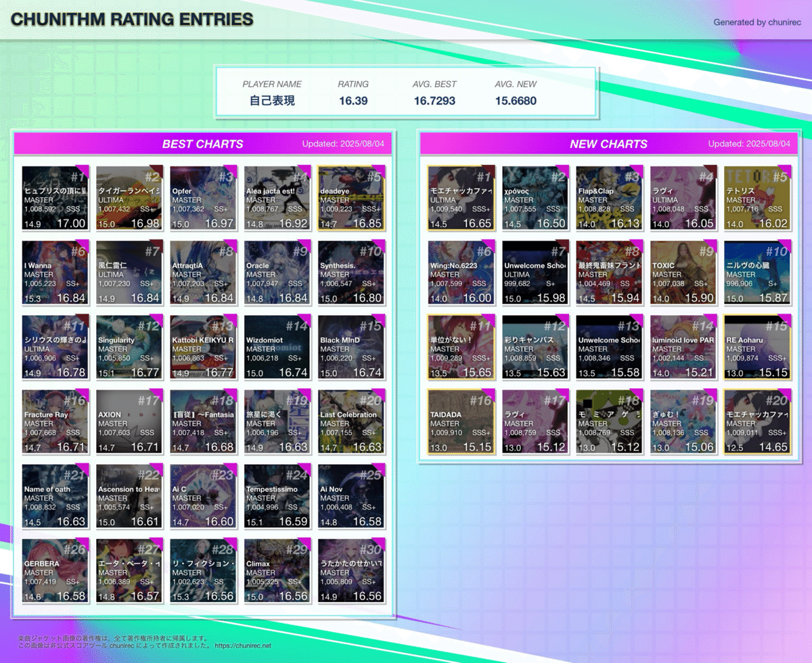The width and height of the screenshot is (812, 663).
Task: Open the χρόνος new chart card
Action: (535, 198)
